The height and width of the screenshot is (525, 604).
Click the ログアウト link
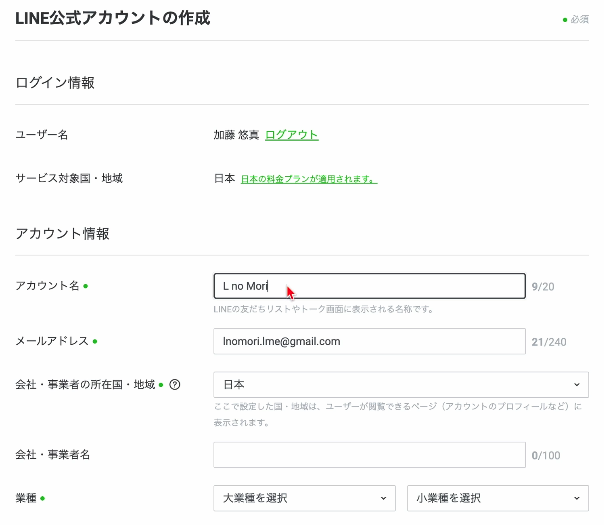[292, 135]
